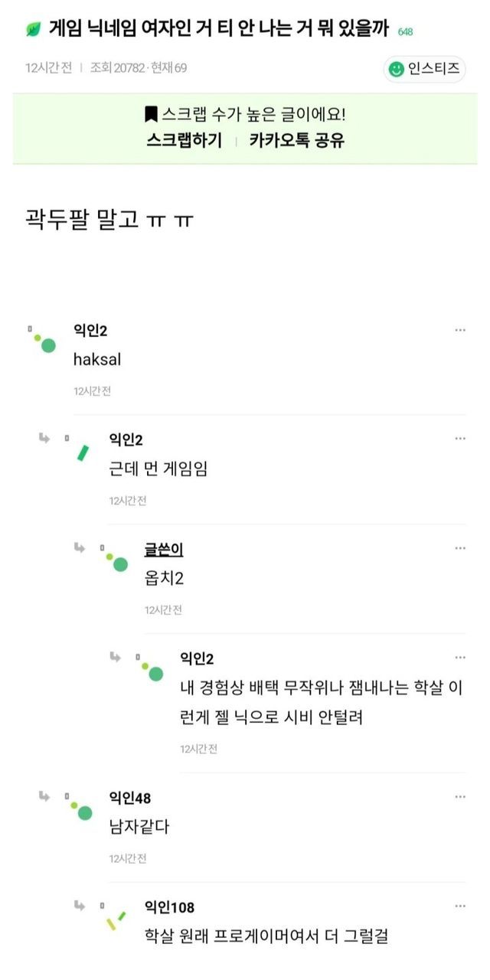490x980 pixels.
Task: Open more options for 근데 먼 게임임 reply
Action: (460, 439)
